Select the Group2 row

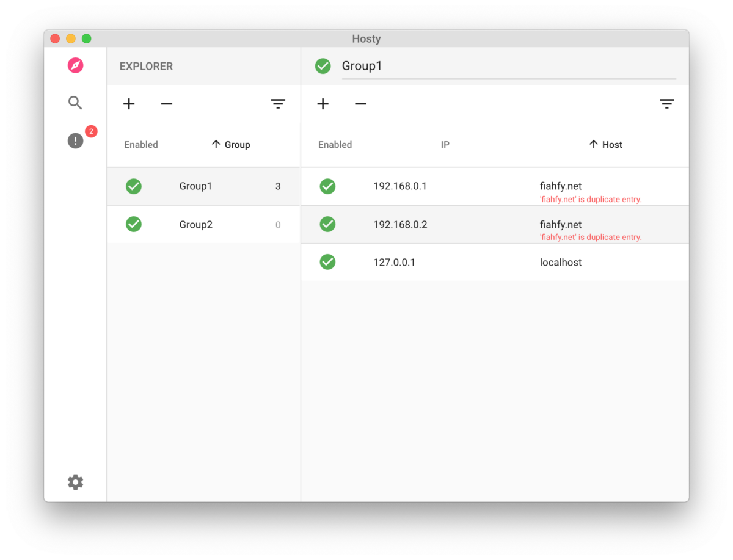tap(203, 224)
